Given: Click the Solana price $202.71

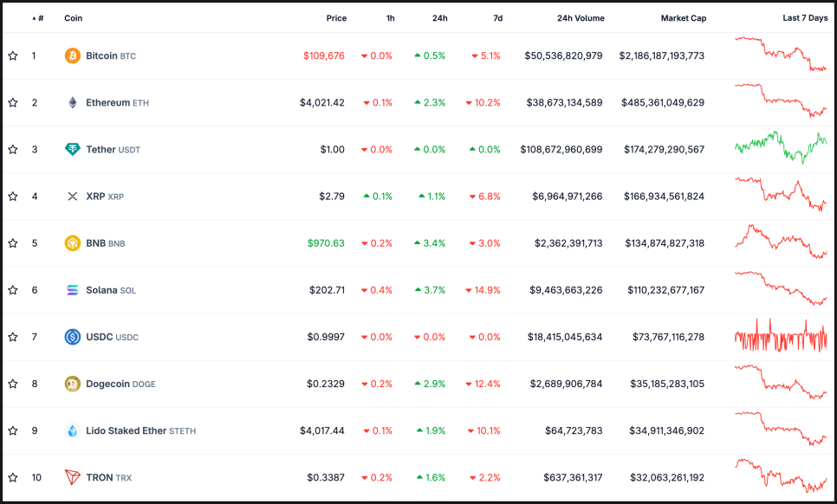Looking at the screenshot, I should click(x=327, y=290).
